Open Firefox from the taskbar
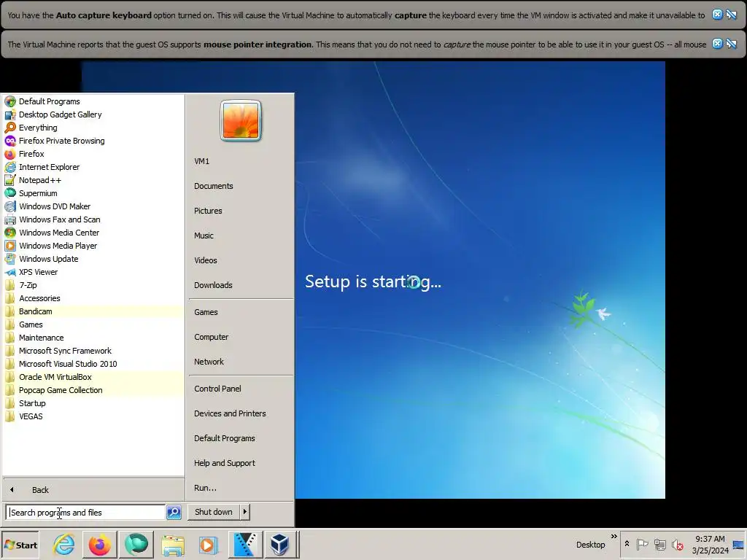 click(x=100, y=544)
